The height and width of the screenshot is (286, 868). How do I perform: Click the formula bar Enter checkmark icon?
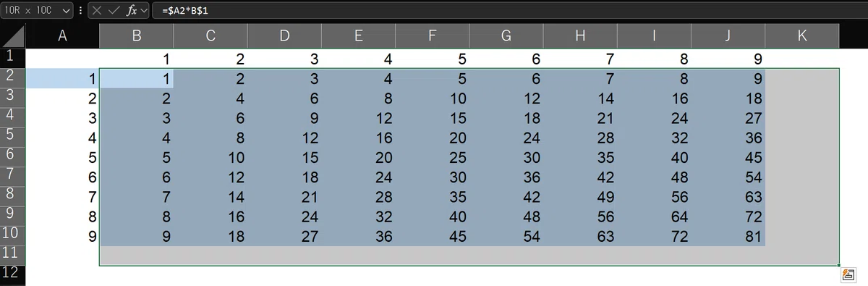click(112, 11)
